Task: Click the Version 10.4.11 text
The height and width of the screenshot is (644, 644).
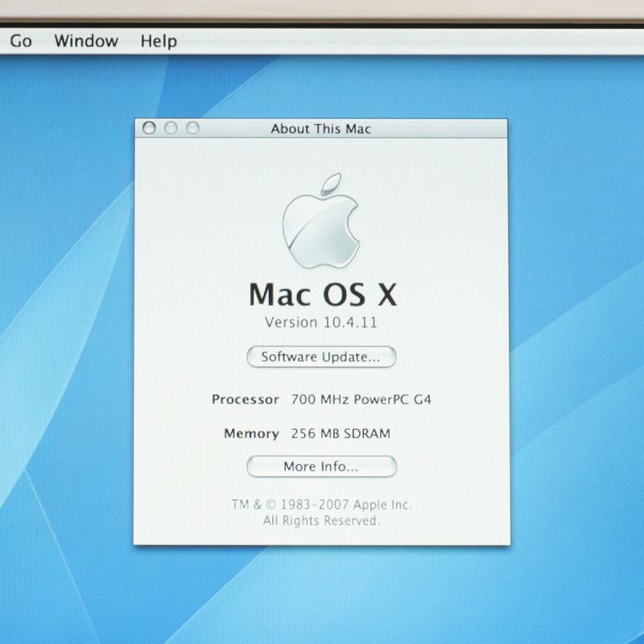Action: 320,323
